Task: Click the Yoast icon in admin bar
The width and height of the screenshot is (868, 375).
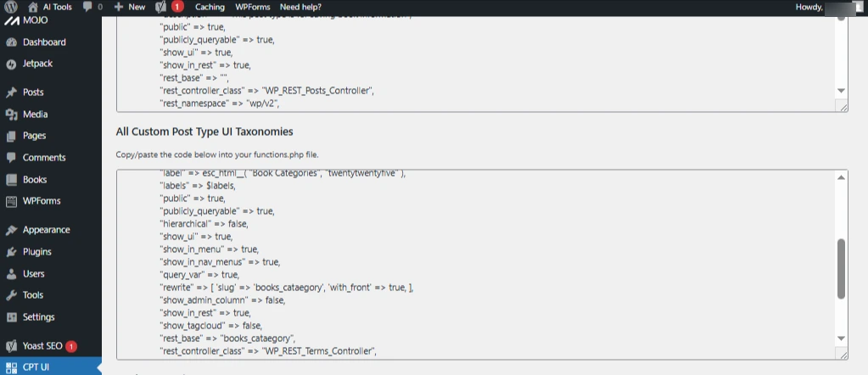Action: [x=161, y=7]
